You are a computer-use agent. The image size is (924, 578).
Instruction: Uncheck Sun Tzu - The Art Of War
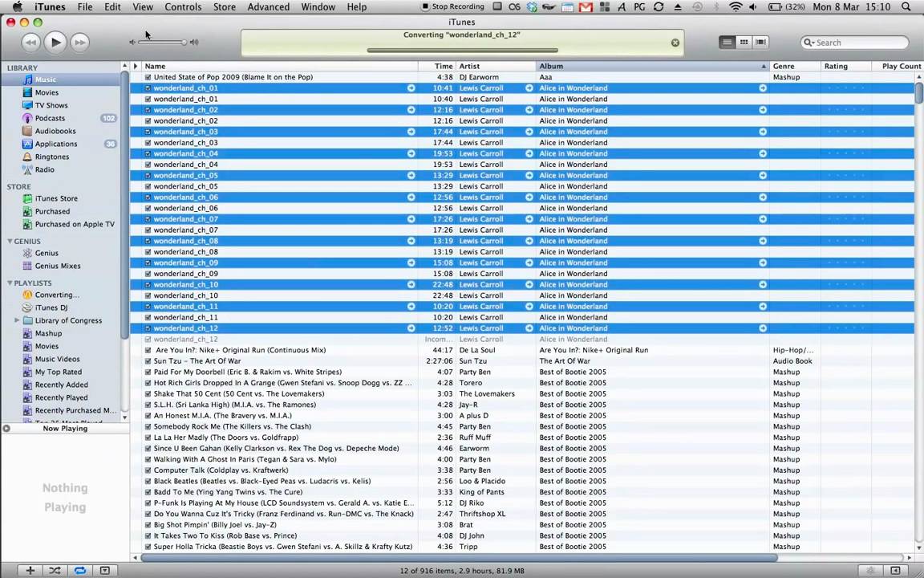coord(148,361)
